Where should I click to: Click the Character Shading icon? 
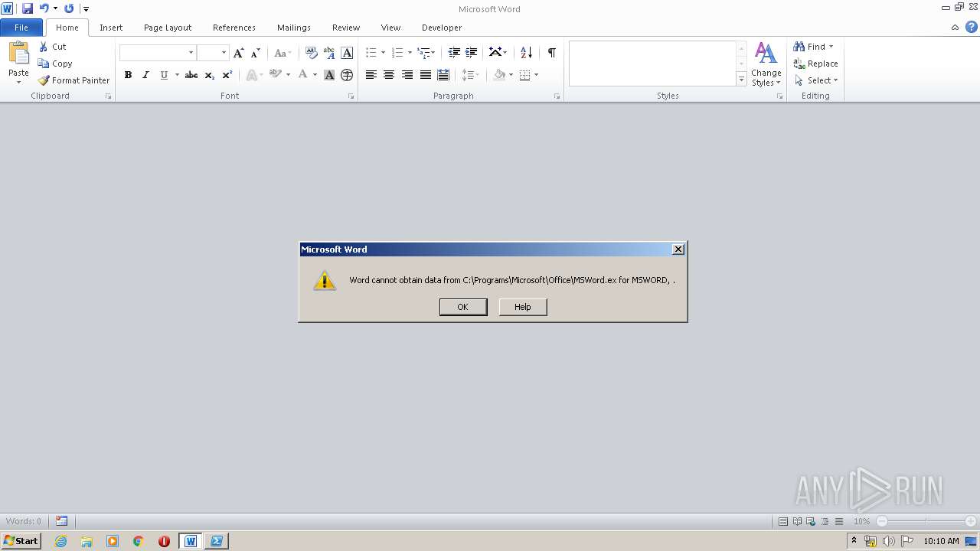[329, 75]
